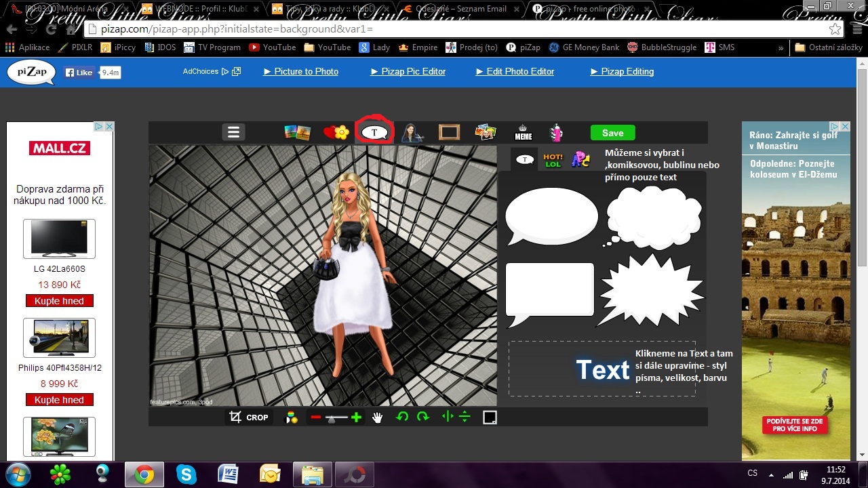Click the zoom slider handle
The width and height of the screenshot is (868, 488).
[332, 418]
